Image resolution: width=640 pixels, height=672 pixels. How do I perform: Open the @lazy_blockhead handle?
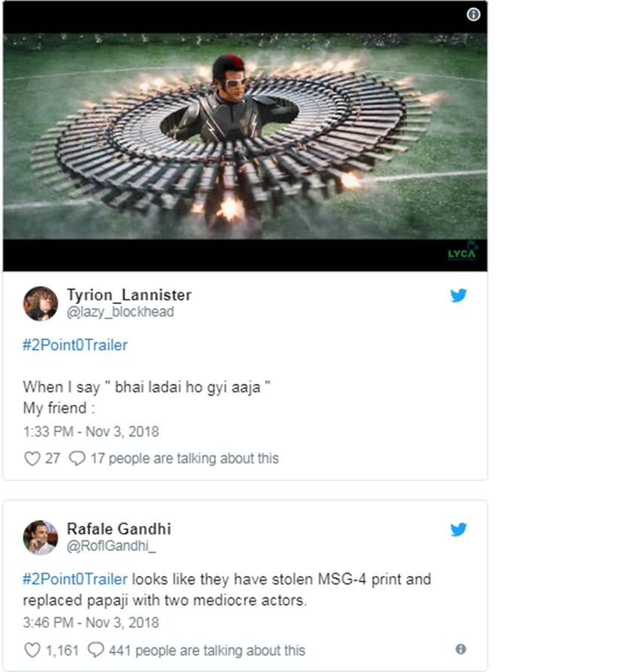(120, 312)
